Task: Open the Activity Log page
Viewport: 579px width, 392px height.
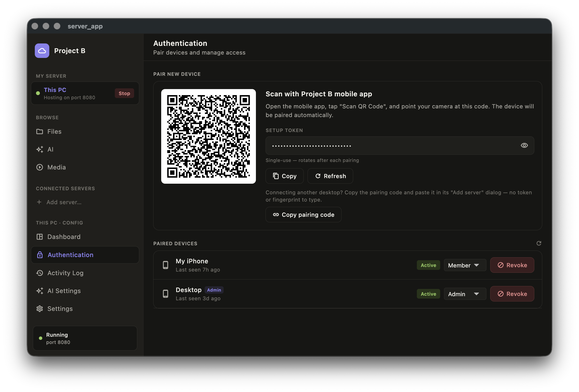Action: (x=85, y=273)
